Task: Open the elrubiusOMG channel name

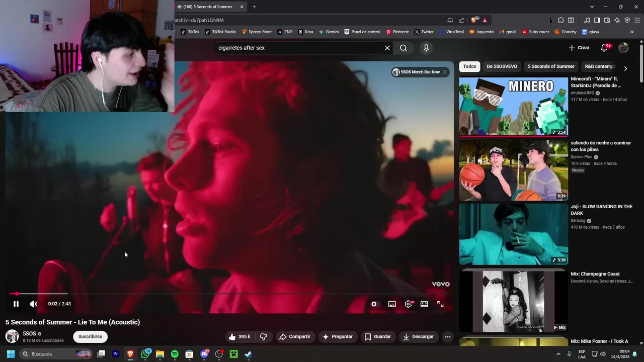Action: click(582, 93)
